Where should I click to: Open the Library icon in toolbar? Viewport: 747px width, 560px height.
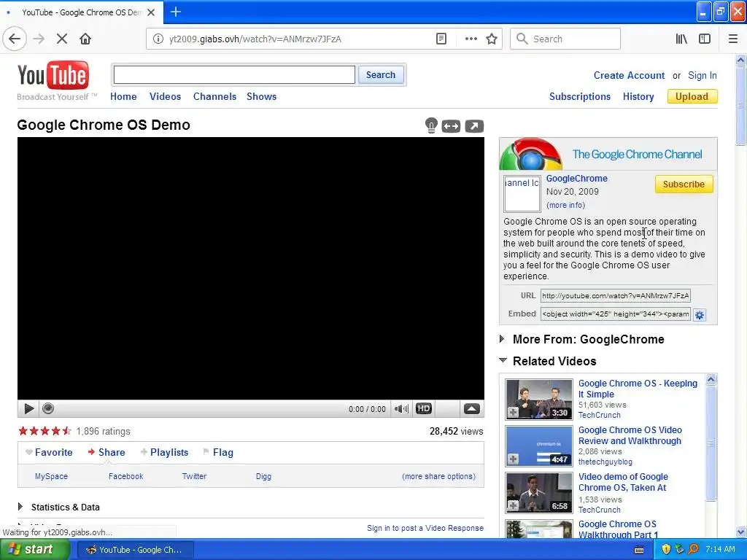(x=681, y=39)
